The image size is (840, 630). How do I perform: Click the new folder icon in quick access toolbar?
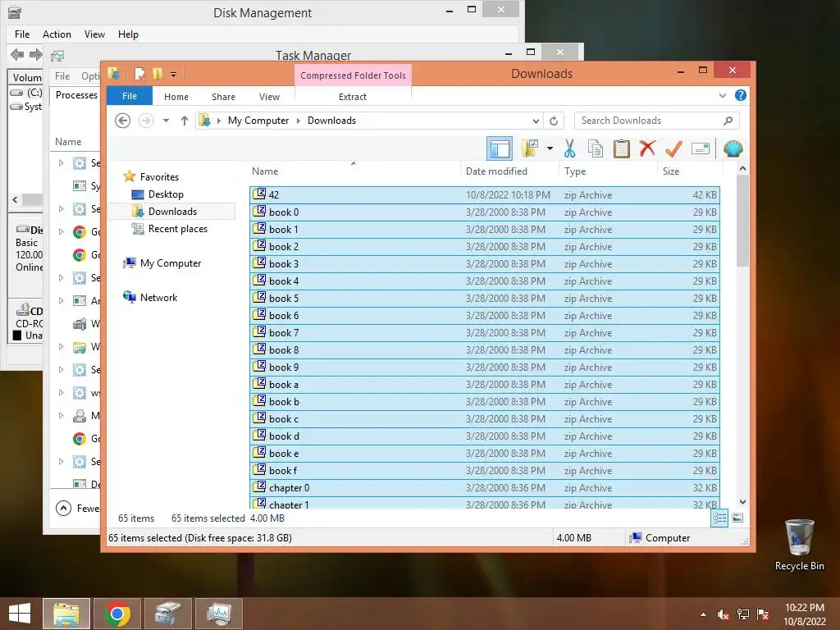tap(157, 74)
